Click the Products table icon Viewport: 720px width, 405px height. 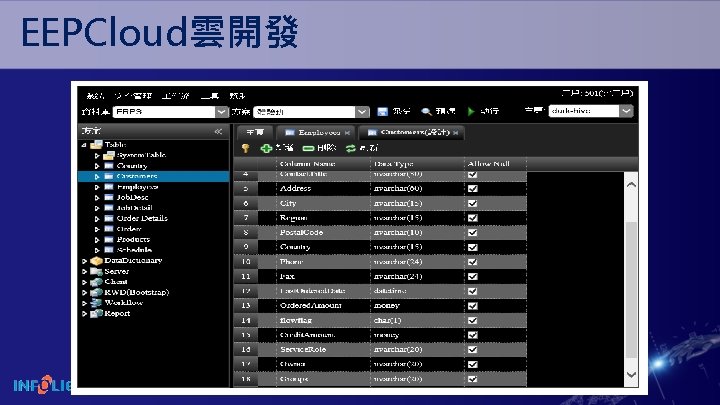click(109, 240)
